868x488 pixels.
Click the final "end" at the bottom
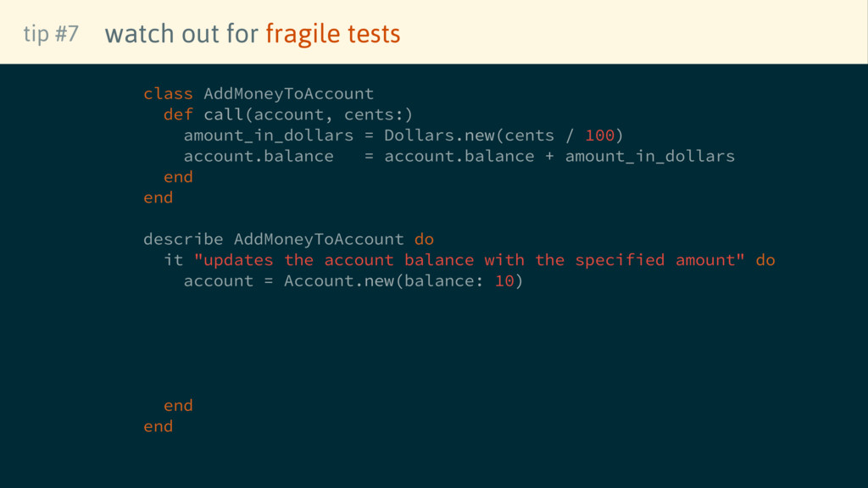pos(158,426)
